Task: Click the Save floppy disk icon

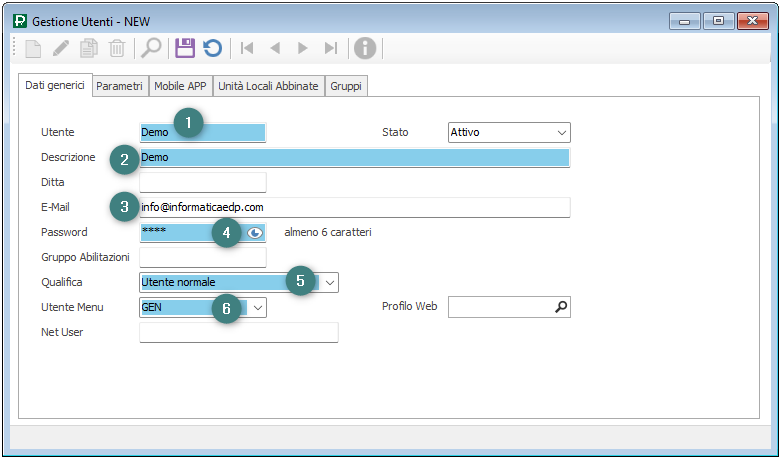Action: [x=184, y=48]
